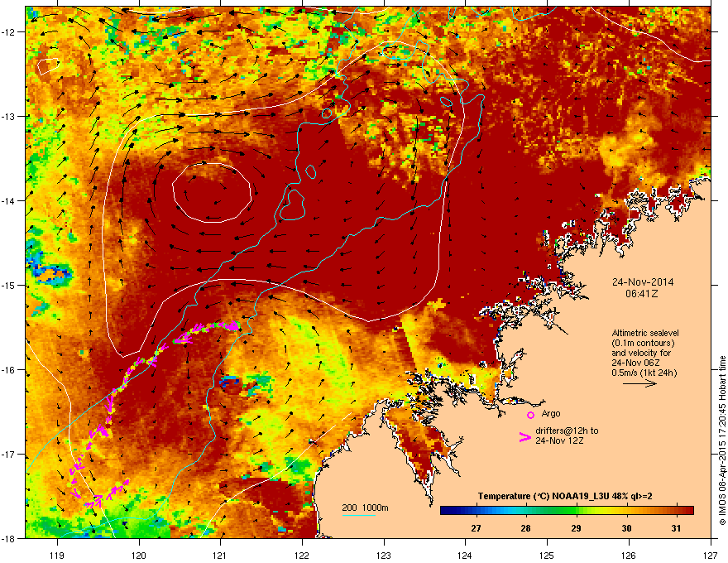
Task: Click the magenta drifter arrow legend symbol
Action: (524, 436)
